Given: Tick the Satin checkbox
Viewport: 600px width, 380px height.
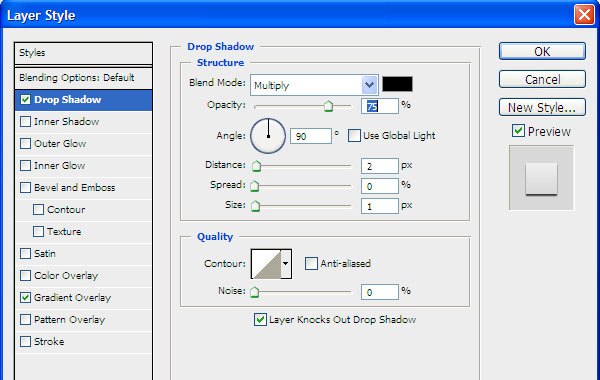Looking at the screenshot, I should click(x=25, y=254).
